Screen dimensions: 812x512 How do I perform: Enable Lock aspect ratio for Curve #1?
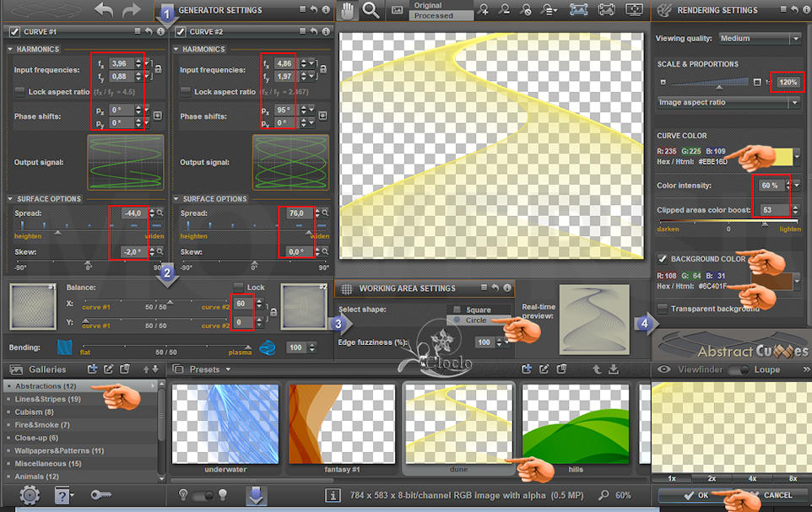point(20,92)
